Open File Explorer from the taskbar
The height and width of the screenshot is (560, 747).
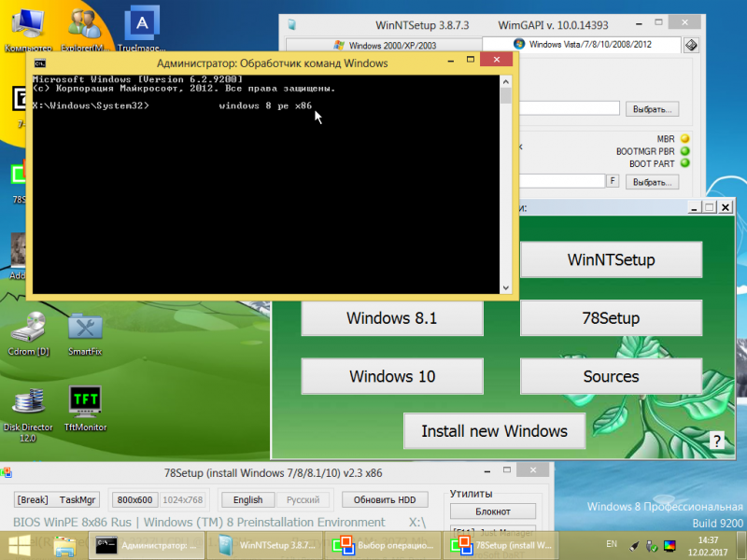tap(64, 546)
